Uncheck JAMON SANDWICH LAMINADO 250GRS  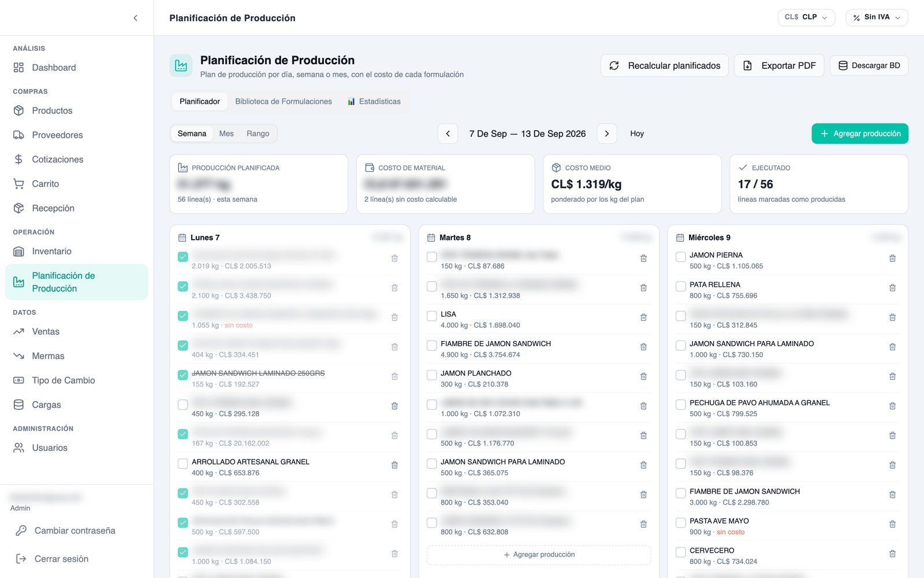pos(183,375)
